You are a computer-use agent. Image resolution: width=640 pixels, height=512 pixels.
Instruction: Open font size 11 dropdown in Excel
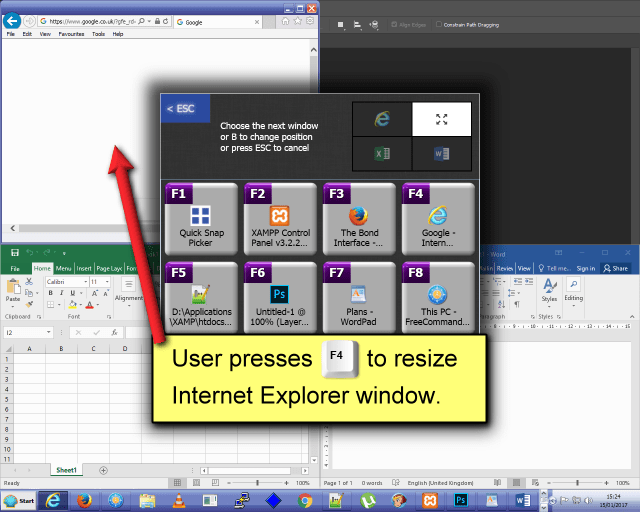pyautogui.click(x=107, y=282)
